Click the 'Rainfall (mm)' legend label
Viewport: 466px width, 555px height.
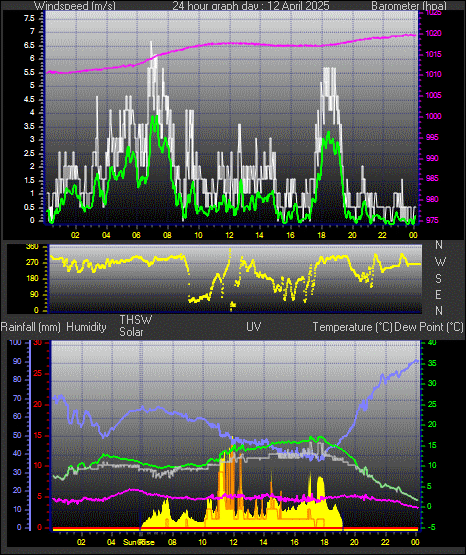pos(31,327)
